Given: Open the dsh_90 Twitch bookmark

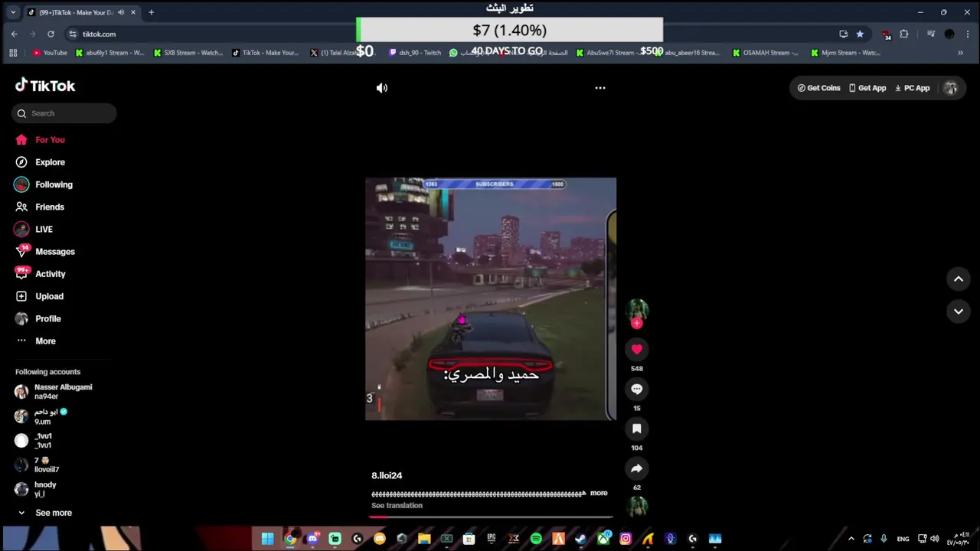Looking at the screenshot, I should click(415, 53).
